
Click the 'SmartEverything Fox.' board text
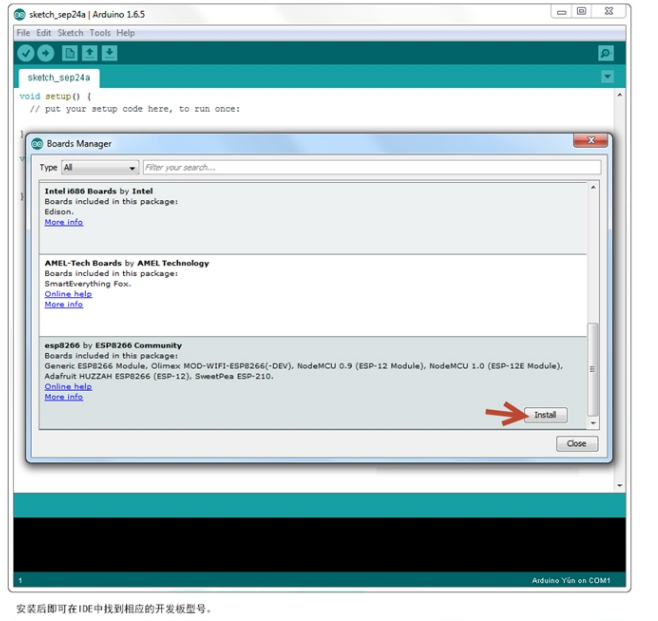point(88,284)
